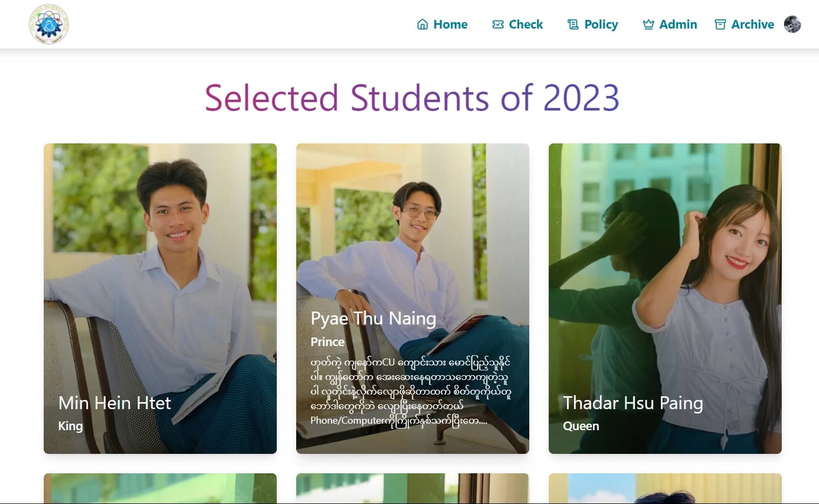This screenshot has height=504, width=819.
Task: Click the university logo in the header
Action: [x=49, y=24]
